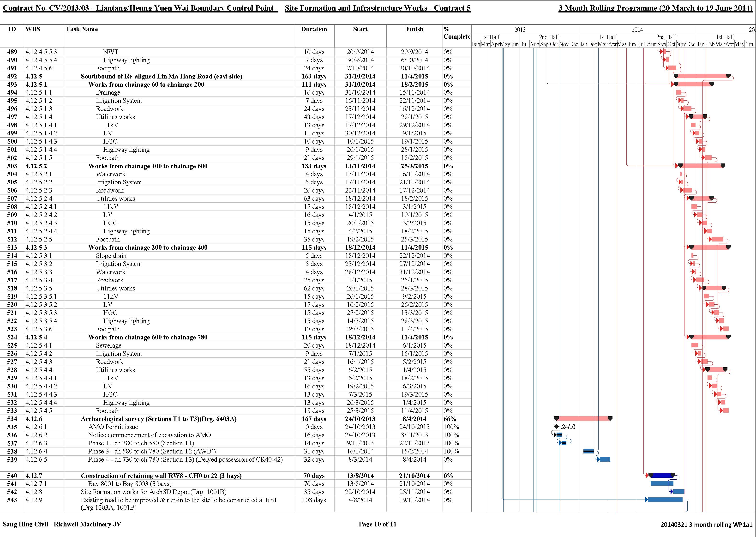The width and height of the screenshot is (756, 537).
Task: Click the 24/10 milestone diamond in the Gantt chart
Action: tap(556, 427)
